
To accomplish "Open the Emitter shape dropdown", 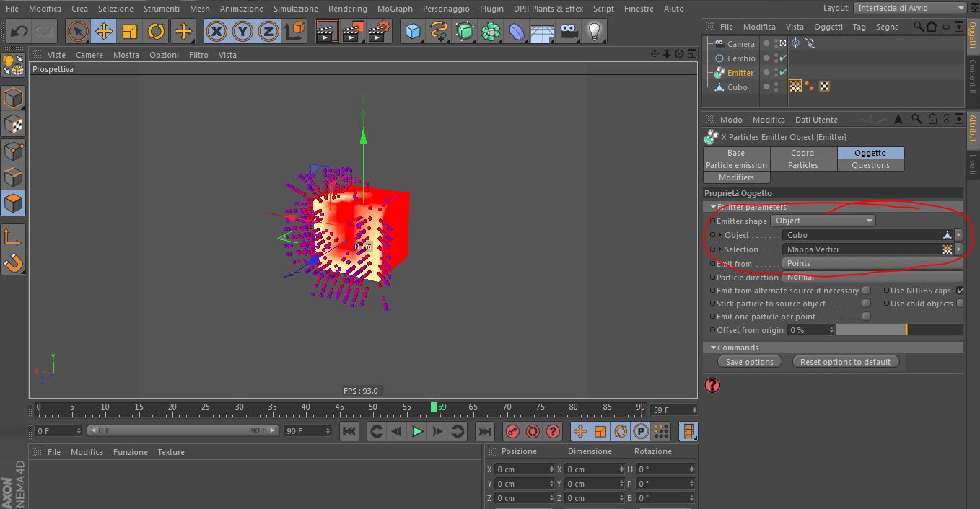I will 823,221.
